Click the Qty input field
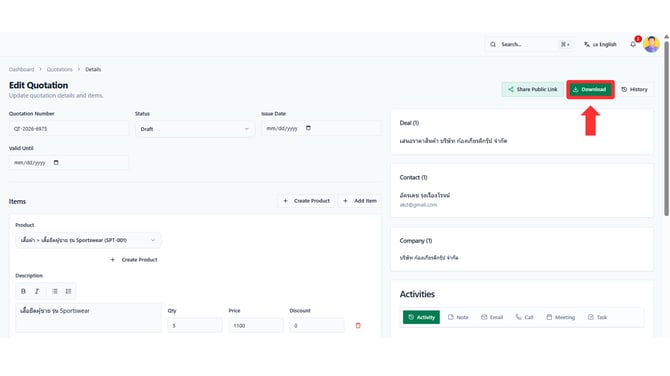Screen dimensions: 670x376 tap(195, 326)
